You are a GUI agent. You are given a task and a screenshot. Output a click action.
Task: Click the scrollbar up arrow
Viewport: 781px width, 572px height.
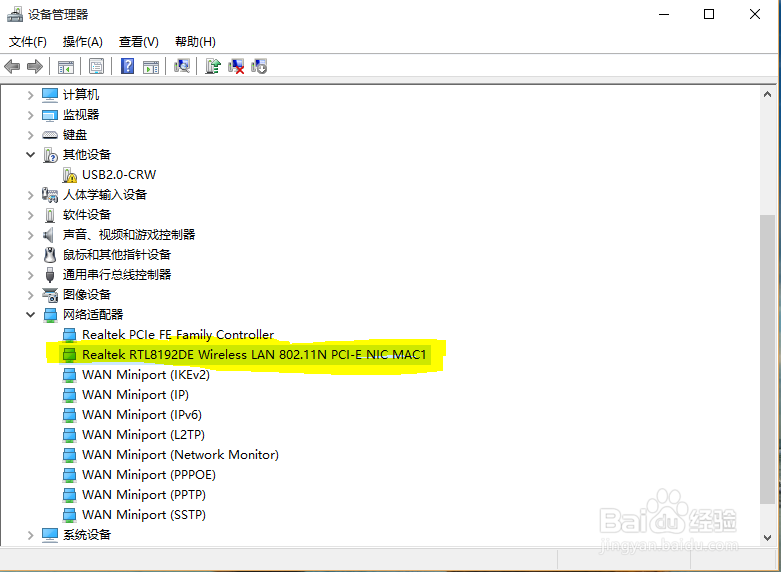click(768, 94)
